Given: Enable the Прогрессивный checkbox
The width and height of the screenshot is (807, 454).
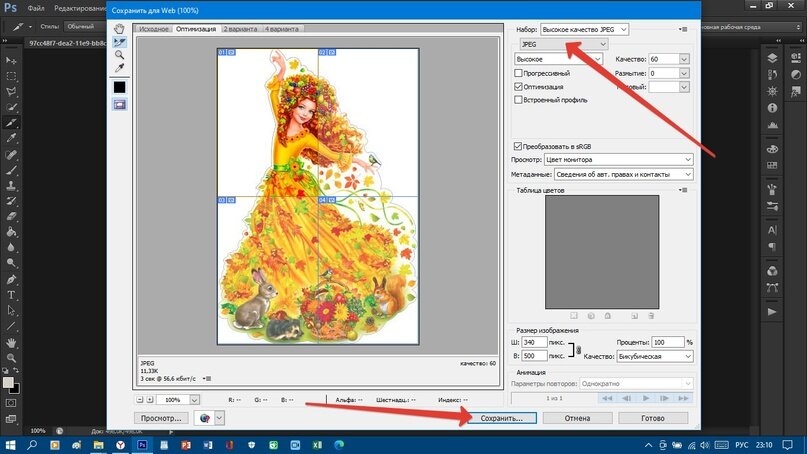Looking at the screenshot, I should (518, 73).
